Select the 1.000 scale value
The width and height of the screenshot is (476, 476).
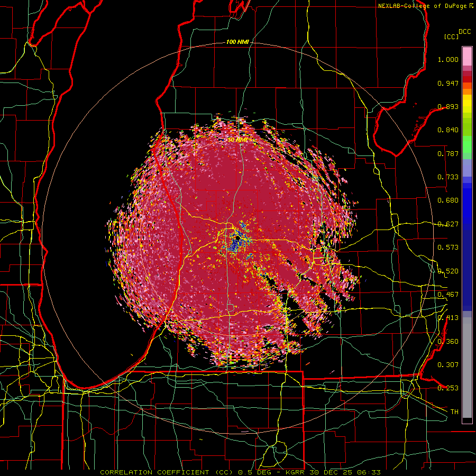[x=448, y=59]
